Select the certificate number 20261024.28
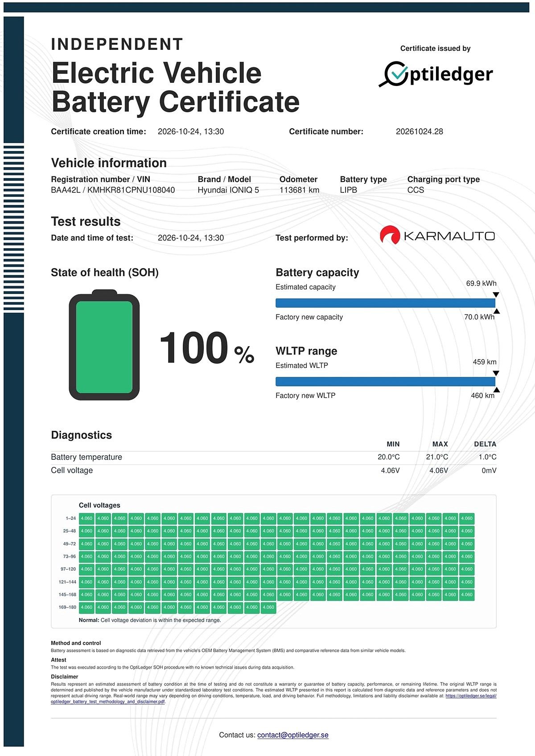The image size is (535, 756). click(x=420, y=131)
